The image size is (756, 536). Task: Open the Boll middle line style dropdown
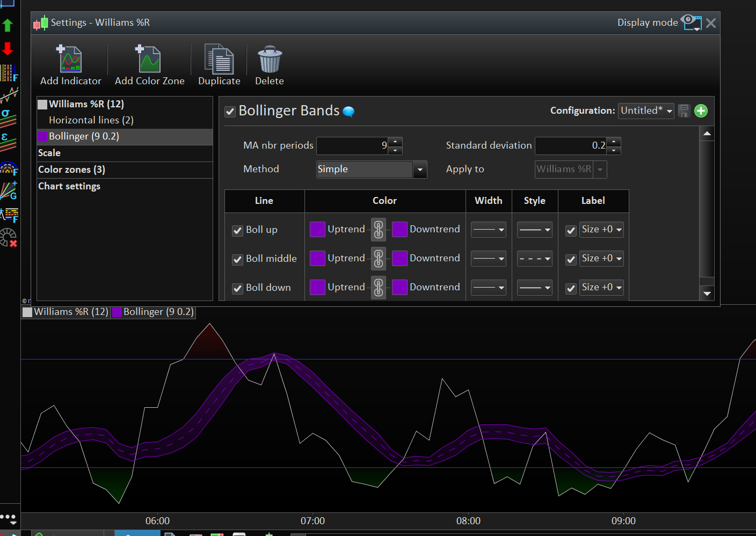pyautogui.click(x=535, y=259)
